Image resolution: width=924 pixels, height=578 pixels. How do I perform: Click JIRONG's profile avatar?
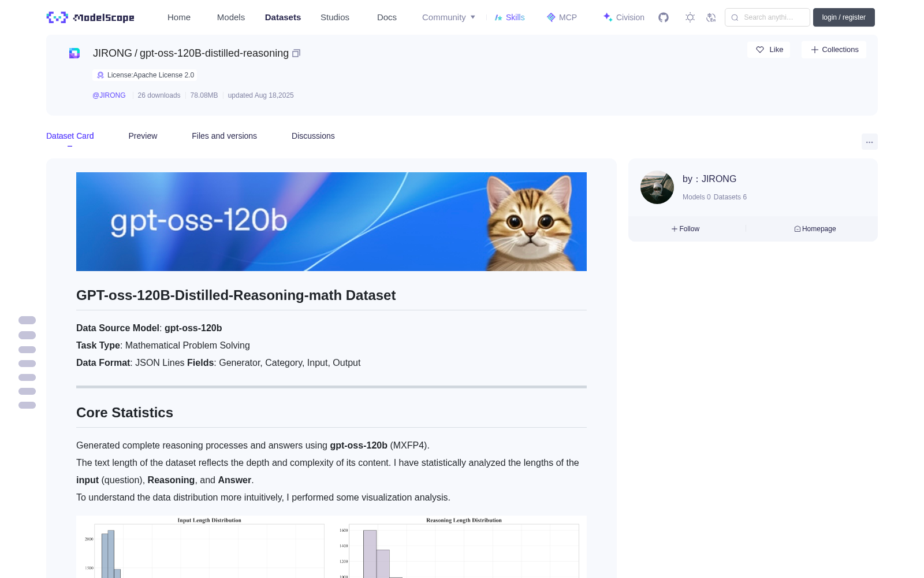(657, 187)
